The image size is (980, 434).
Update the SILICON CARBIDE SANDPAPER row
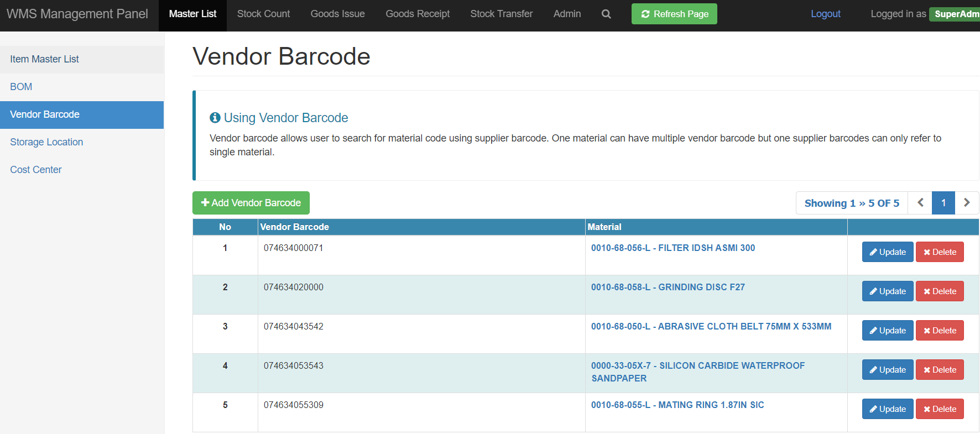(x=888, y=370)
